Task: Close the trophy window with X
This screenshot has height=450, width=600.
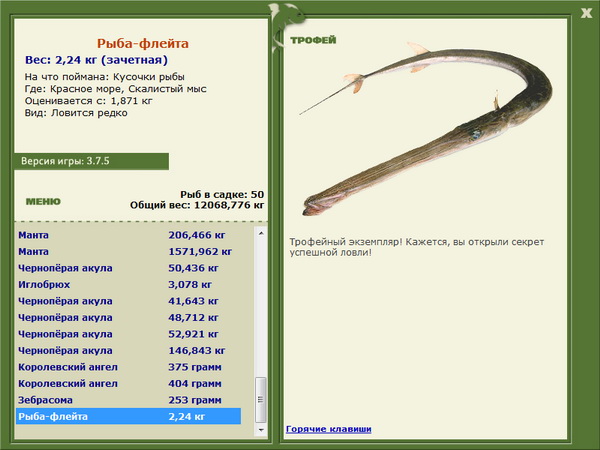Action: (586, 13)
